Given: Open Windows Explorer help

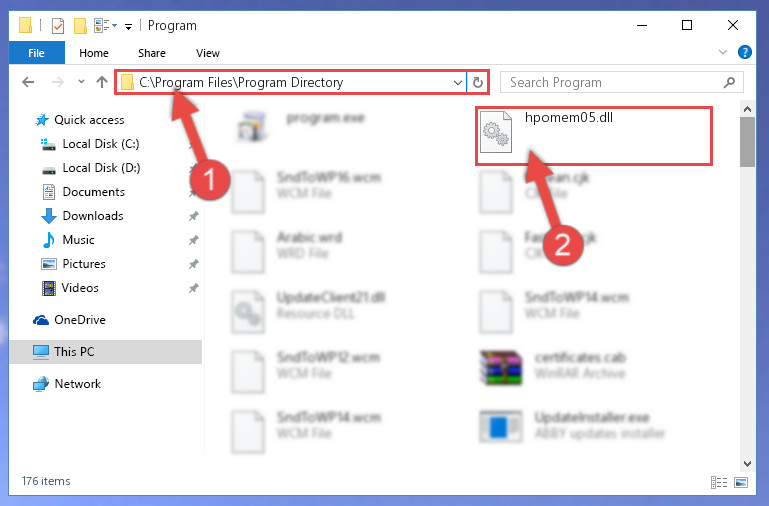Looking at the screenshot, I should point(744,52).
